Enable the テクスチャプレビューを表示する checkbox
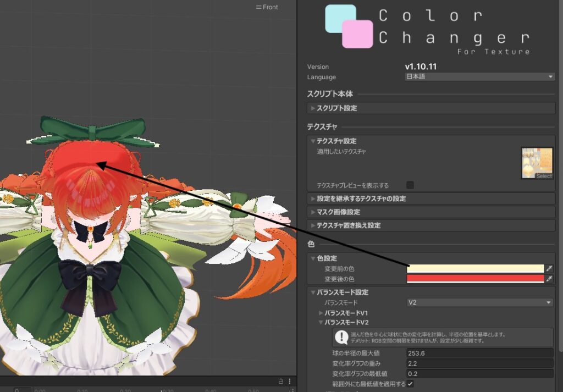The height and width of the screenshot is (392, 563). (x=410, y=185)
